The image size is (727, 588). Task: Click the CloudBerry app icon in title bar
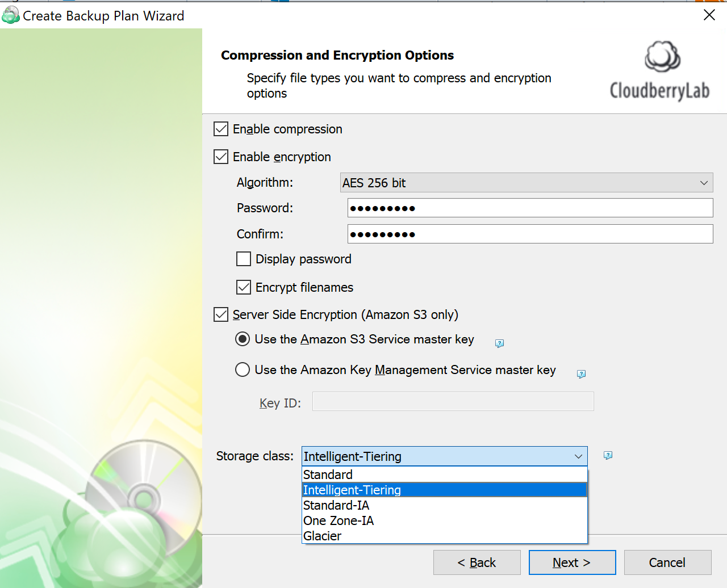click(x=10, y=15)
